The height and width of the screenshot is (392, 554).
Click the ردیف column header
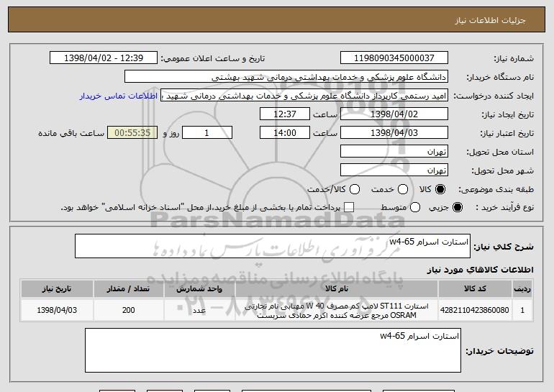[522, 289]
